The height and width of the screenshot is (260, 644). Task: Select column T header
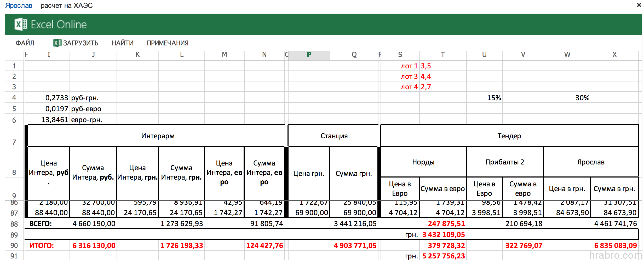(x=442, y=55)
